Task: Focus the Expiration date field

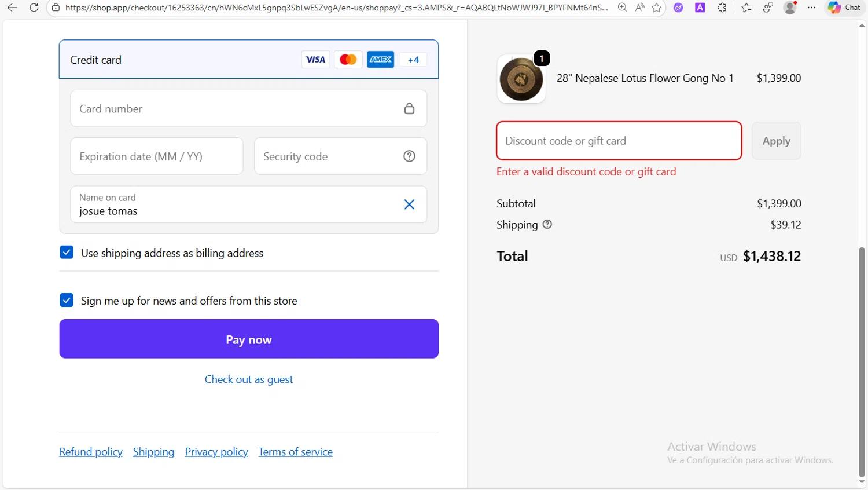Action: (x=157, y=156)
